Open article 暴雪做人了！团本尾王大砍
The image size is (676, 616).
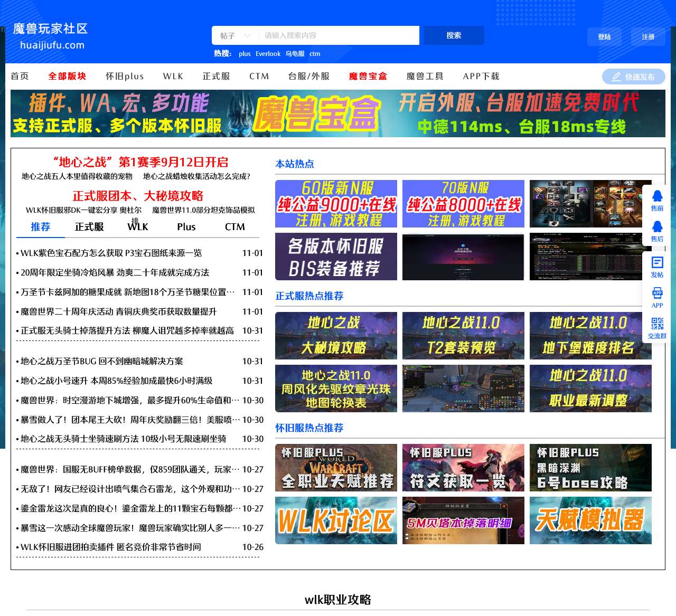130,420
